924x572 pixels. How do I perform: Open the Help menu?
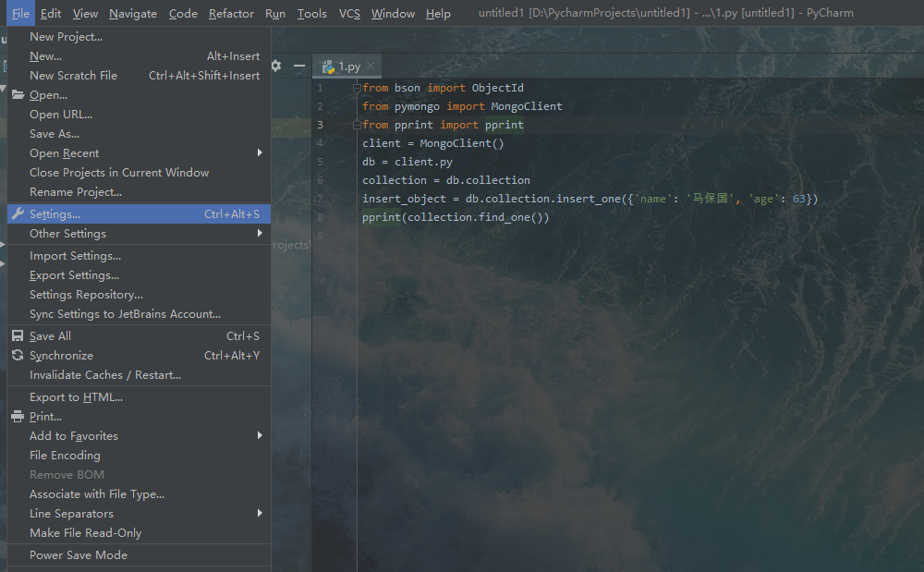point(438,13)
